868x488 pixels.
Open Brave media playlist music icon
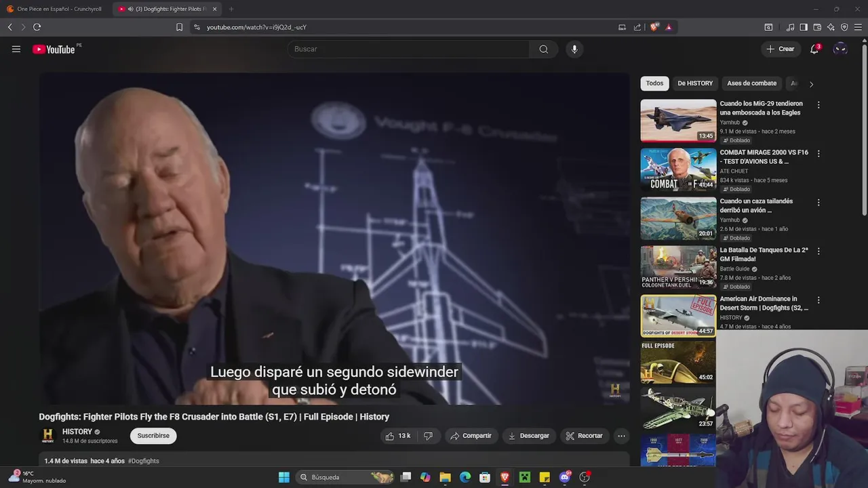(x=790, y=27)
